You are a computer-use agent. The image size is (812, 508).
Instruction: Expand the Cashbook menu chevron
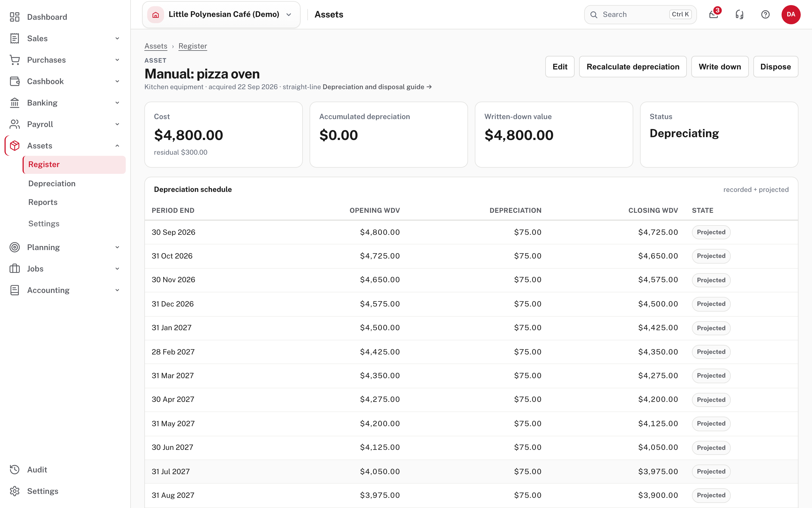pos(117,81)
